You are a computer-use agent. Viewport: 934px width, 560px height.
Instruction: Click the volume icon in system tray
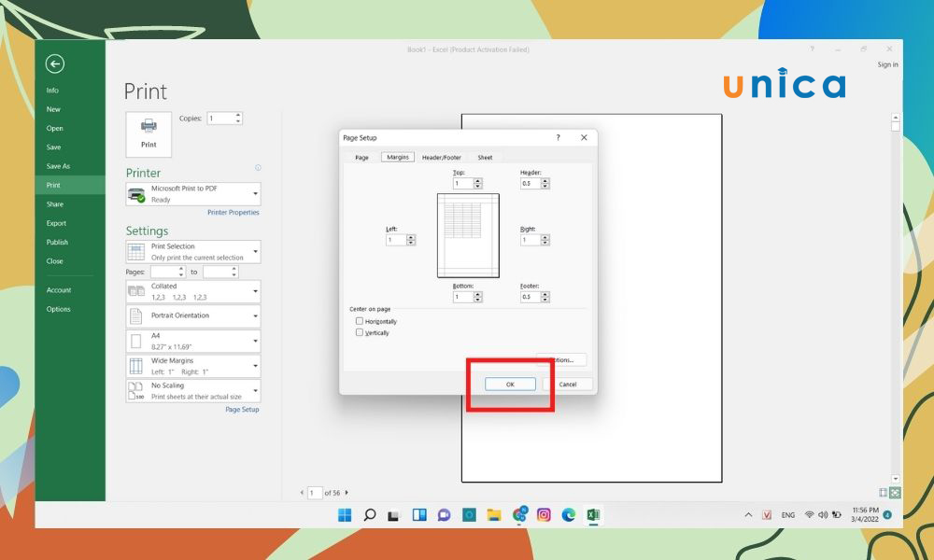(823, 515)
